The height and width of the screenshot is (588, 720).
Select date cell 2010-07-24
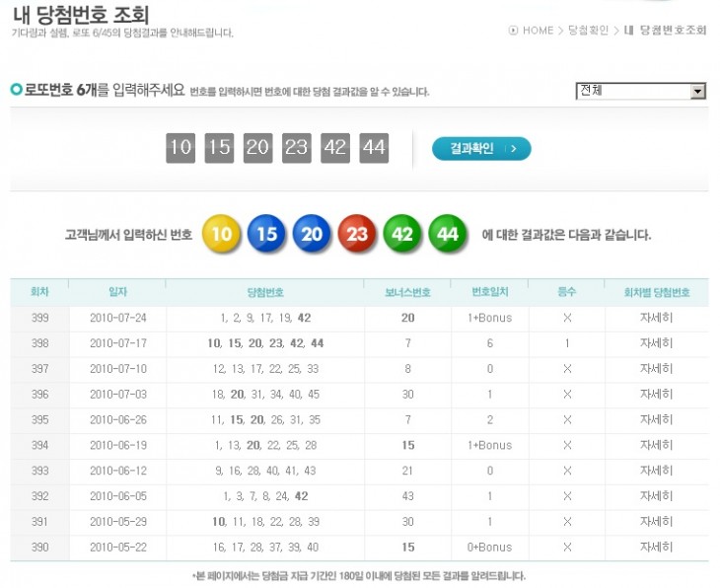pyautogui.click(x=118, y=318)
